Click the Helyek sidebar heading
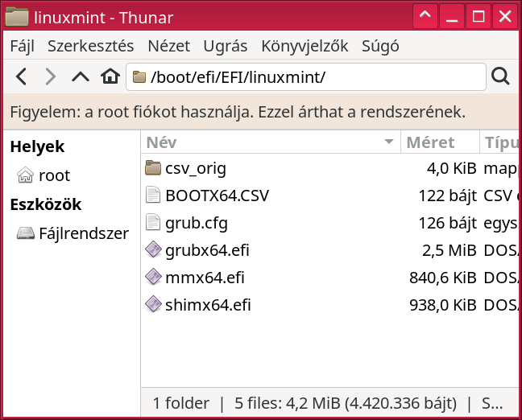The height and width of the screenshot is (420, 522). (x=37, y=146)
